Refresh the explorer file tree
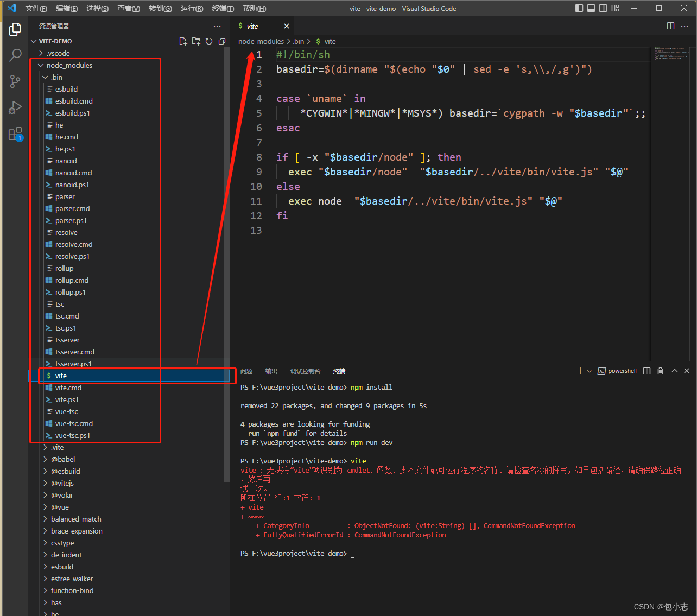The height and width of the screenshot is (616, 697). coord(209,41)
